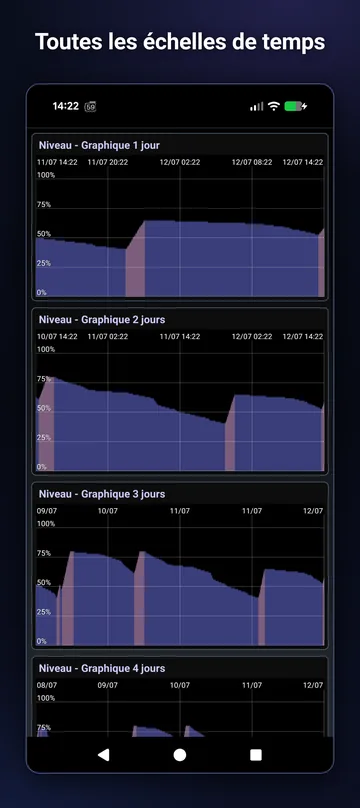Tap the cellular signal bars icon

[256, 106]
